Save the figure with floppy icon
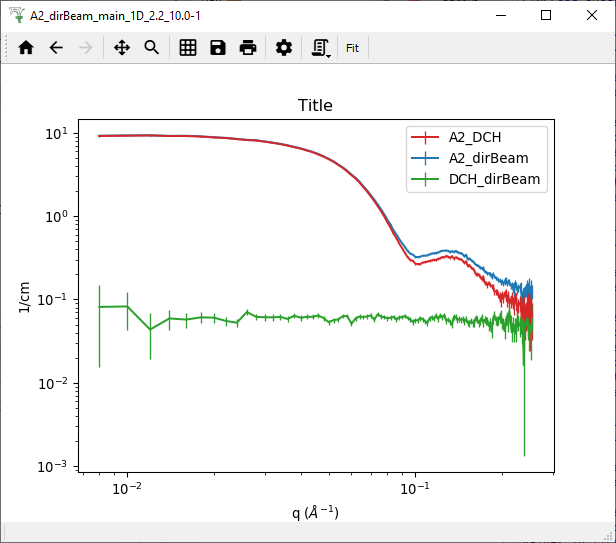616x543 pixels. click(x=218, y=48)
